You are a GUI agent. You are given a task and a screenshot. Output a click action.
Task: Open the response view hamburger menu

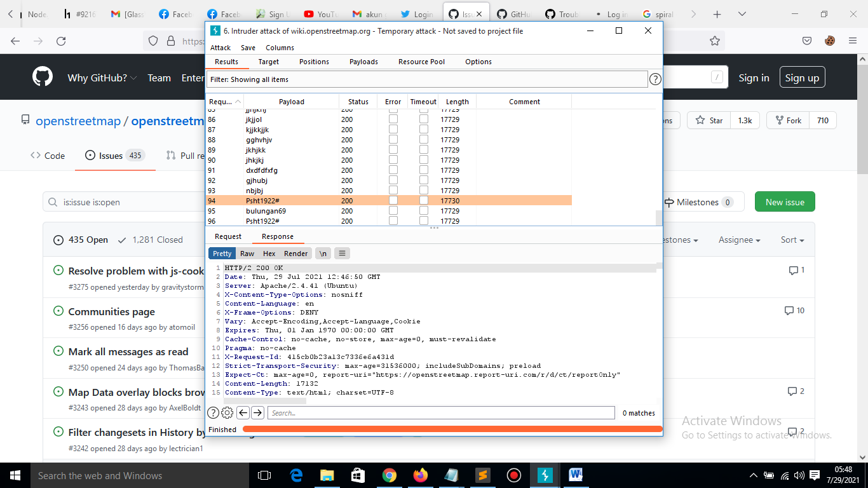(x=342, y=254)
